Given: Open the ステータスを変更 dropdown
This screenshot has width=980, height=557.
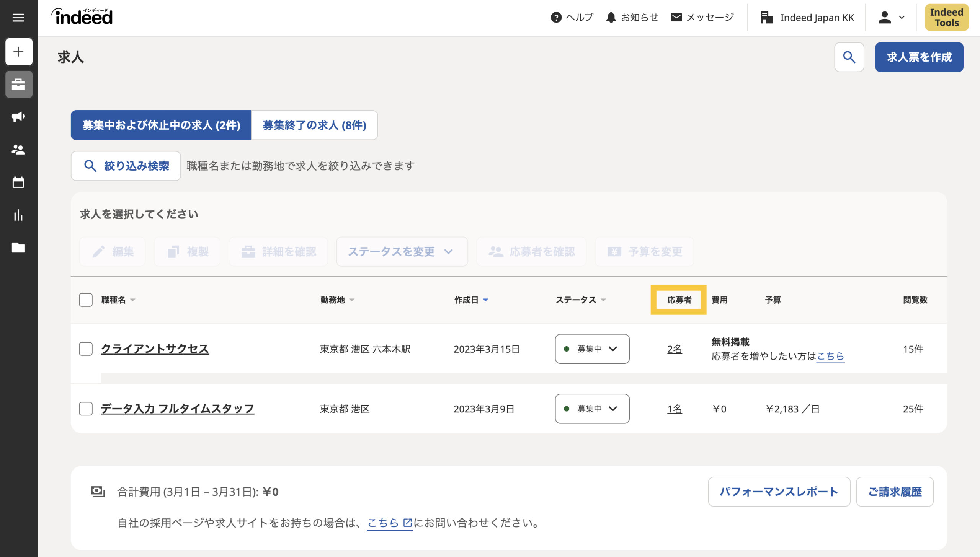Looking at the screenshot, I should [x=402, y=252].
